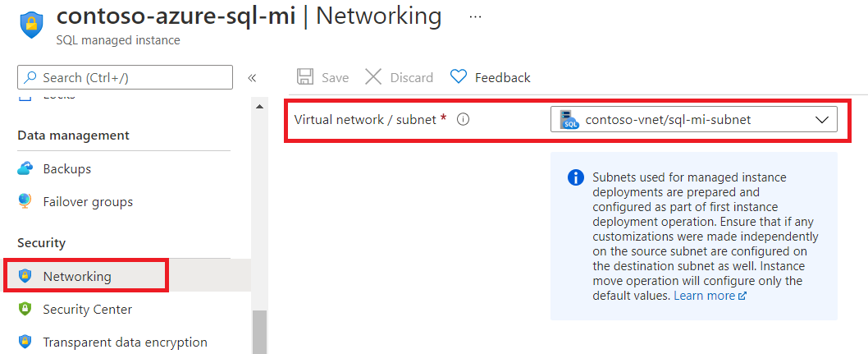The width and height of the screenshot is (868, 354).
Task: Collapse the left sidebar menu
Action: point(252,78)
